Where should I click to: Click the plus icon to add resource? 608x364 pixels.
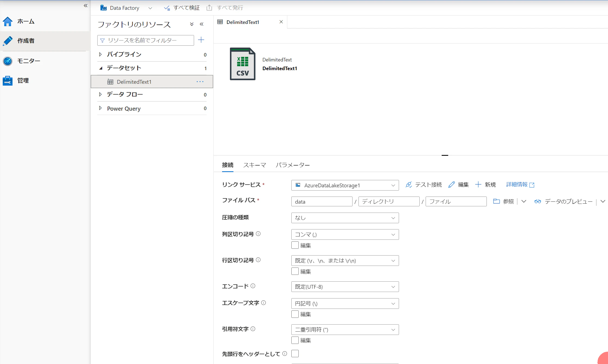(x=201, y=40)
